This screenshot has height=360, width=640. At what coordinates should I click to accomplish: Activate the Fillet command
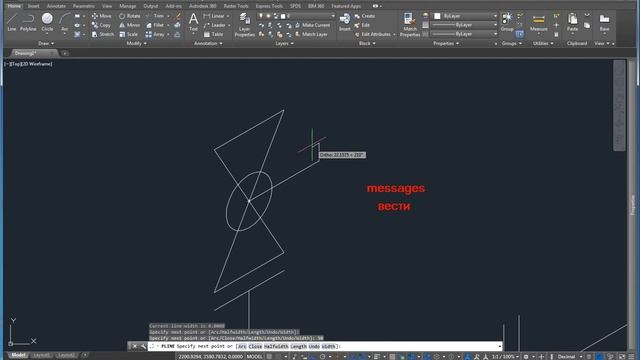click(x=155, y=25)
